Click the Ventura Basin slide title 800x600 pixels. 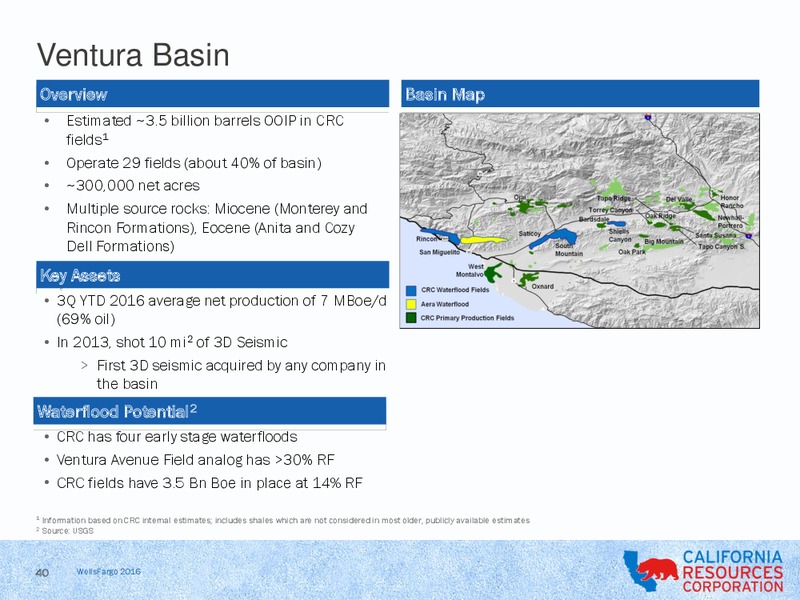pos(133,55)
